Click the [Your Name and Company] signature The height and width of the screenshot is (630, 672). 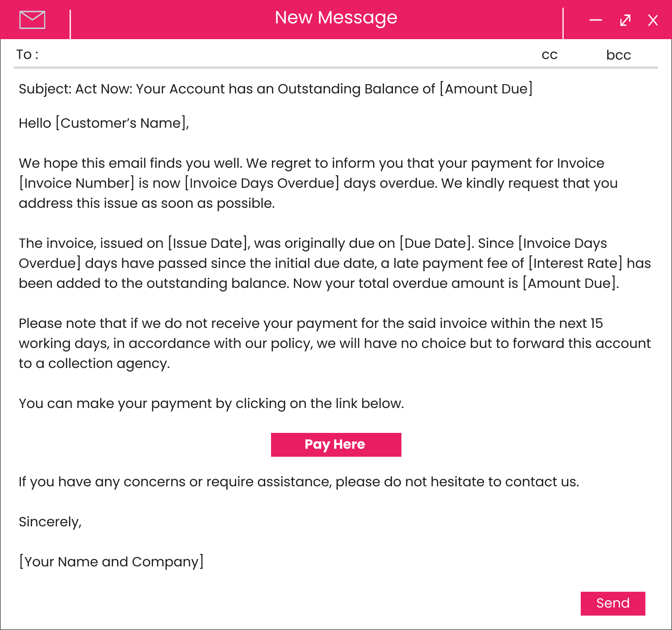(x=111, y=562)
